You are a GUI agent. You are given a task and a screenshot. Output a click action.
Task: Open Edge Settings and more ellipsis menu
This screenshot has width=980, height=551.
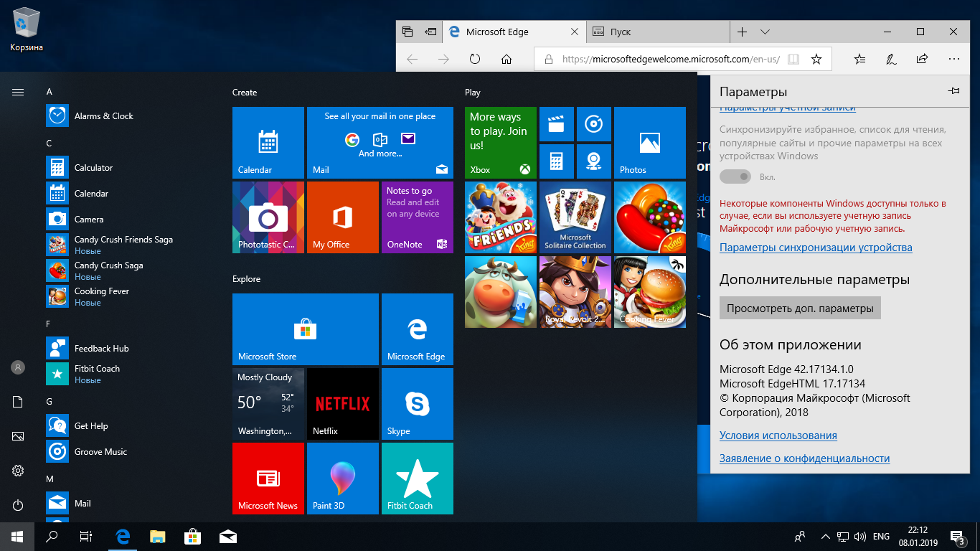pyautogui.click(x=953, y=59)
